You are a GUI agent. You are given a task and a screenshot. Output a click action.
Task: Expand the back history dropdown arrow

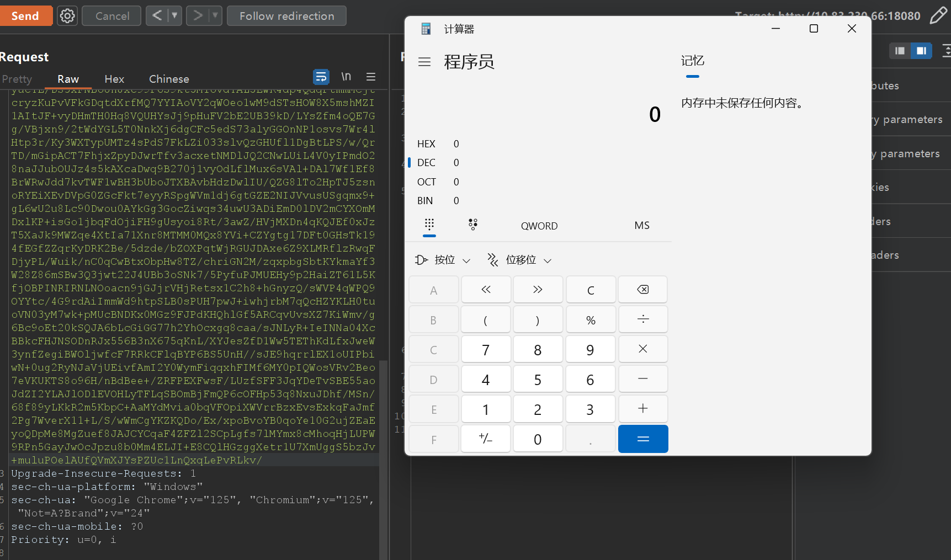174,16
